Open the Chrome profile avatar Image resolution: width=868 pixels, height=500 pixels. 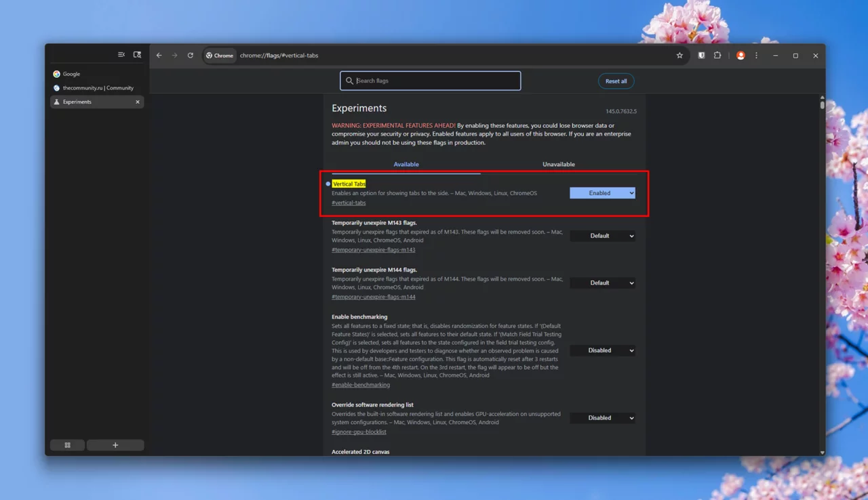[x=741, y=56]
